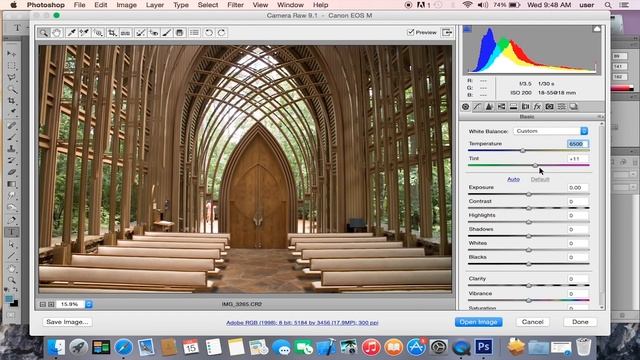Open the White Balance dropdown showing Custom
Screen dimensions: 640x360
pos(551,131)
